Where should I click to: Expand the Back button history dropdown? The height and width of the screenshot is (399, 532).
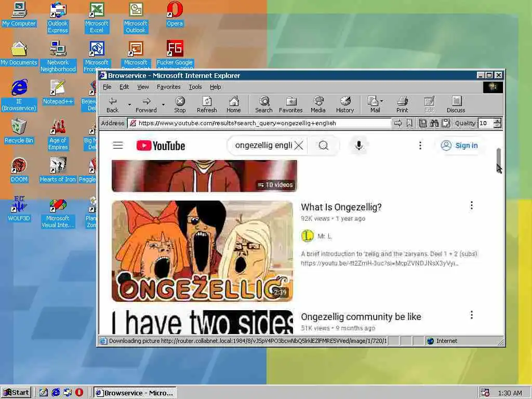[x=129, y=104]
